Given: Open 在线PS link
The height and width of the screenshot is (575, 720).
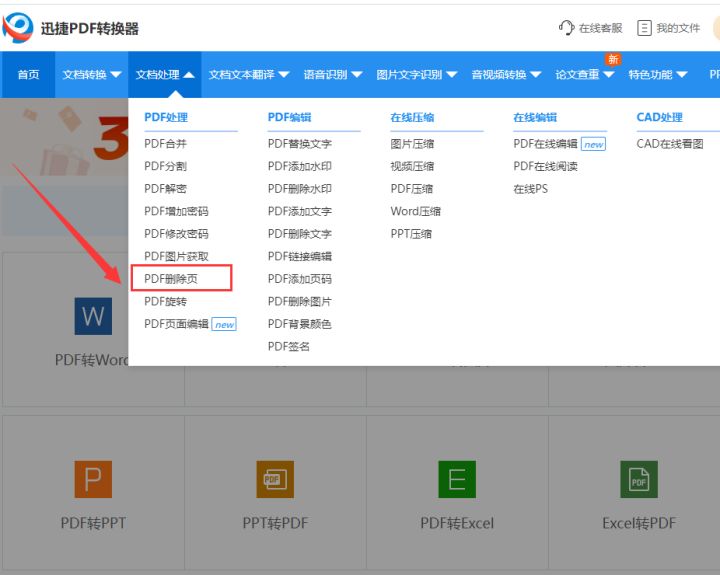Looking at the screenshot, I should click(530, 189).
